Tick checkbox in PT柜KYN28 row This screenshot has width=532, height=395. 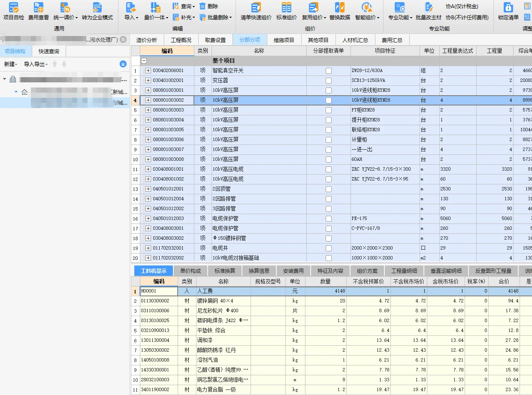point(329,110)
